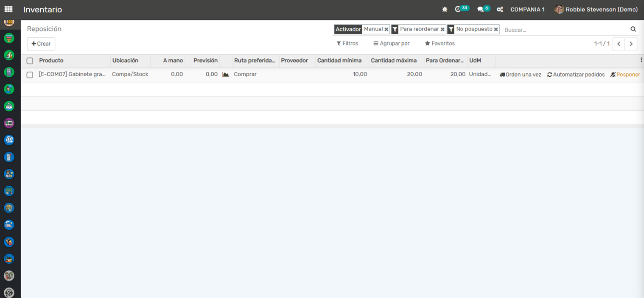This screenshot has height=298, width=644.
Task: Expand the Agrupar por dropdown
Action: pos(392,44)
